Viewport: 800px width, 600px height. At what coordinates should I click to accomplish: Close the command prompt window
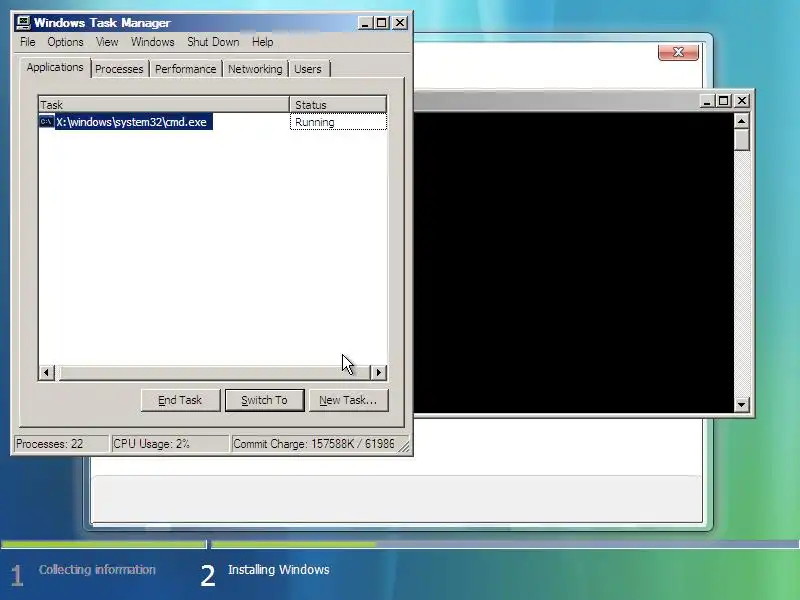[x=742, y=101]
